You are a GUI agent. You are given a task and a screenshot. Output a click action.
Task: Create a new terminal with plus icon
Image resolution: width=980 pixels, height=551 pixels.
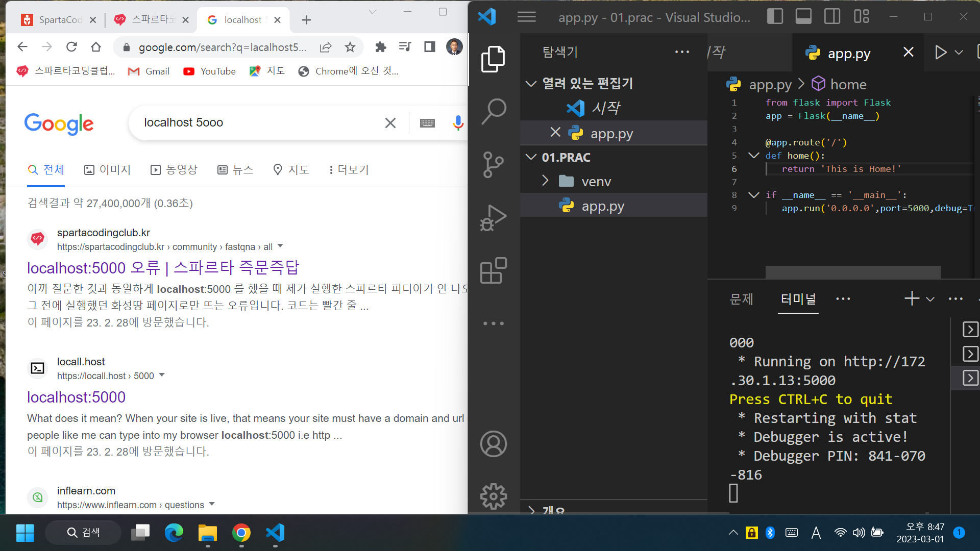(x=912, y=298)
